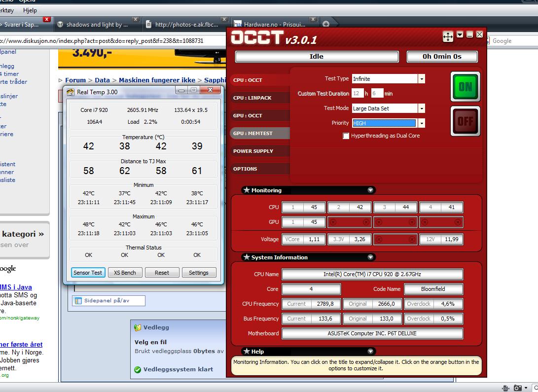Click the Sensor Test button in Real Temp
Viewport: 538px width, 392px height.
88,273
